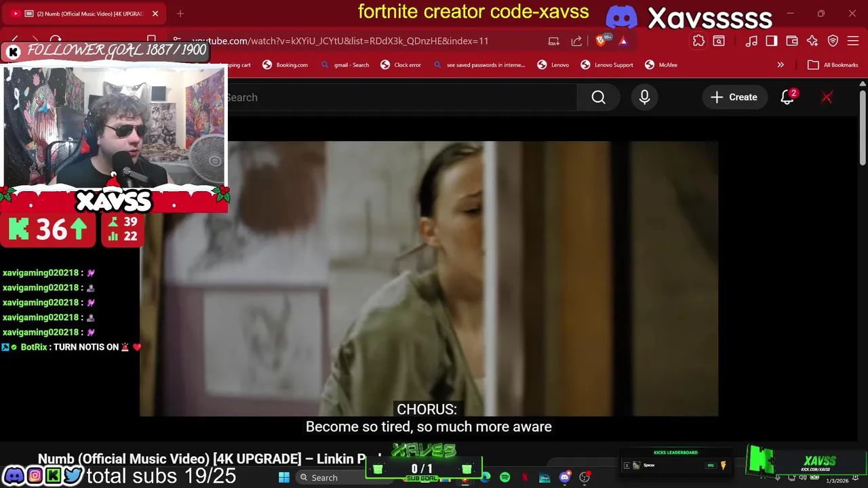The height and width of the screenshot is (488, 868).
Task: Toggle the browser sidebar panel icon
Action: tap(772, 41)
